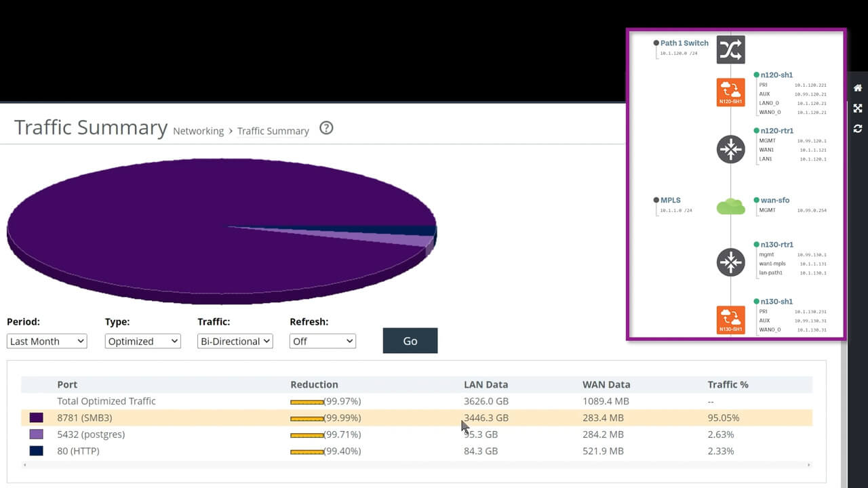Click the MPLS network label in topology

coord(670,200)
